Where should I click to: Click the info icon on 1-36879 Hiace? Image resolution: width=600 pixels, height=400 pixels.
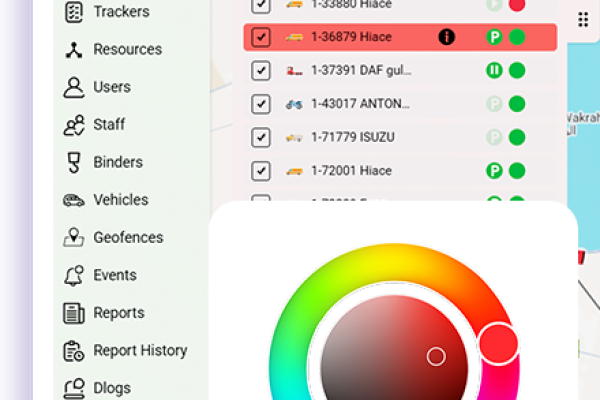point(446,37)
